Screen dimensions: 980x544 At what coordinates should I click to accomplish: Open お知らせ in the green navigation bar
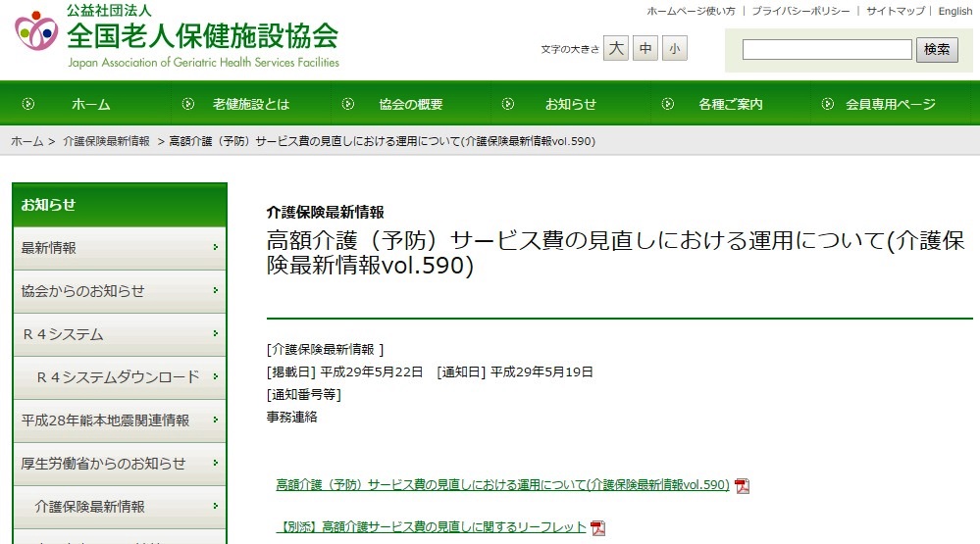coord(571,104)
